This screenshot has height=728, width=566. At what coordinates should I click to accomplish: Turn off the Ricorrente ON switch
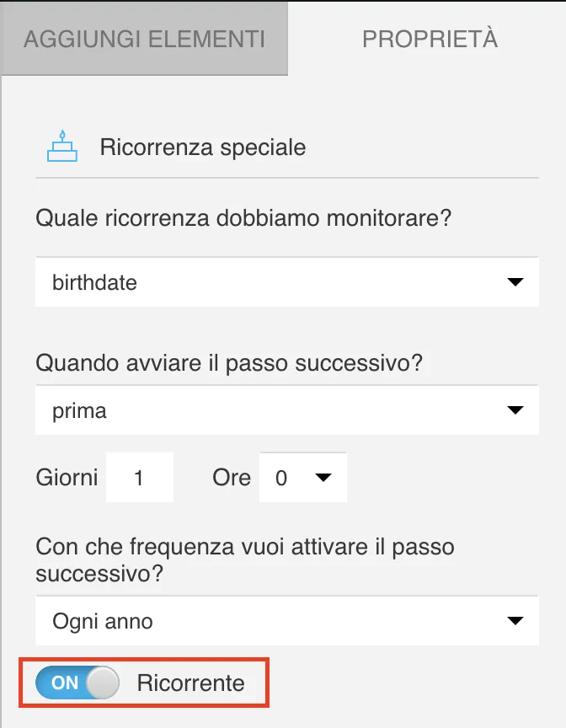(x=77, y=682)
